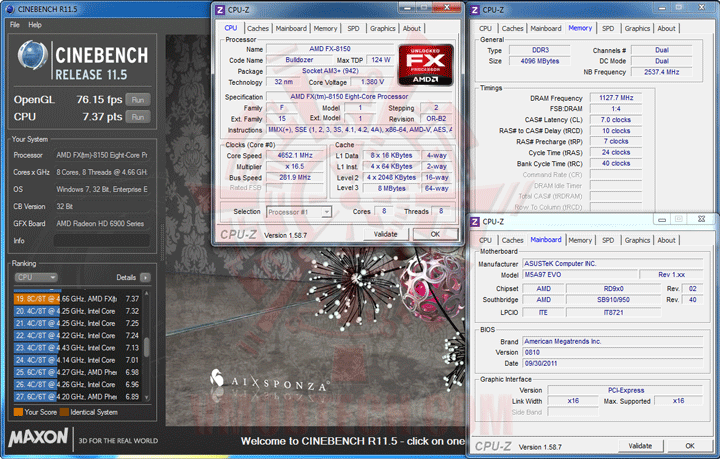Switch to the Graphics tab in the CPU-Z CPU window
Screen dimensions: 720x459
click(382, 28)
